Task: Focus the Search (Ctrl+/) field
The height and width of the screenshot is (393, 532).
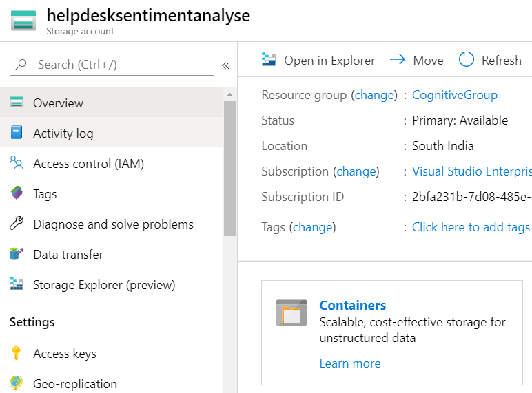Action: (x=112, y=65)
